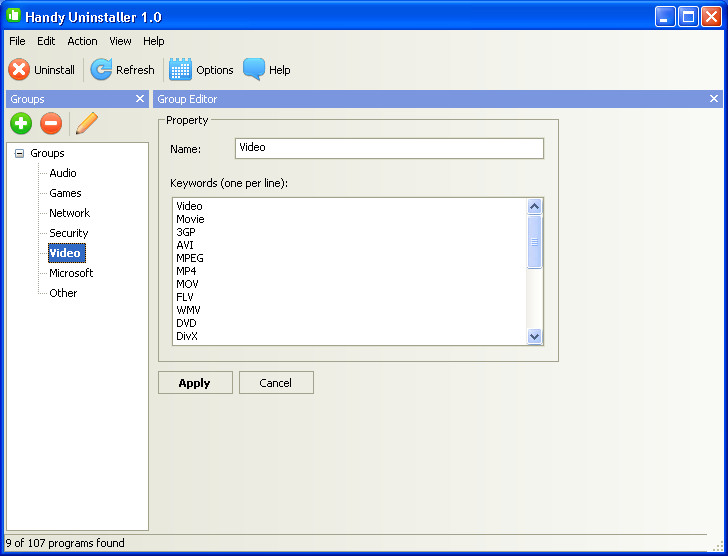Collapse the Groups tree root
728x556 pixels.
pos(19,153)
